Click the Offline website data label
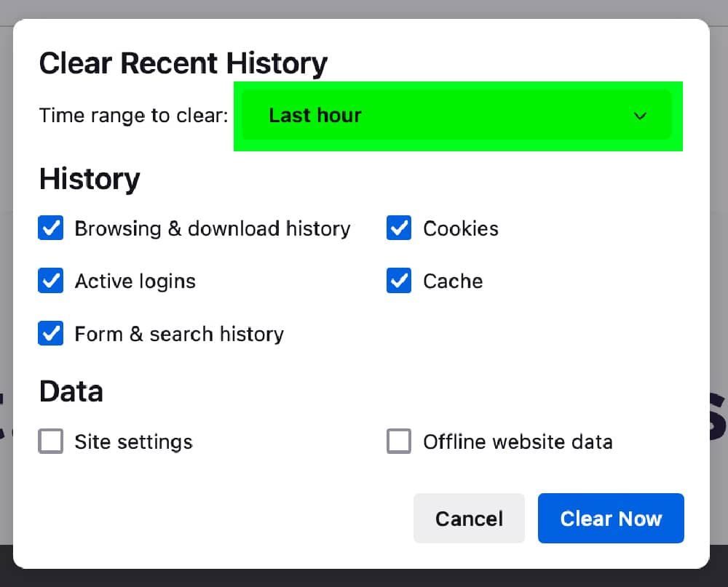The width and height of the screenshot is (728, 587). (518, 442)
